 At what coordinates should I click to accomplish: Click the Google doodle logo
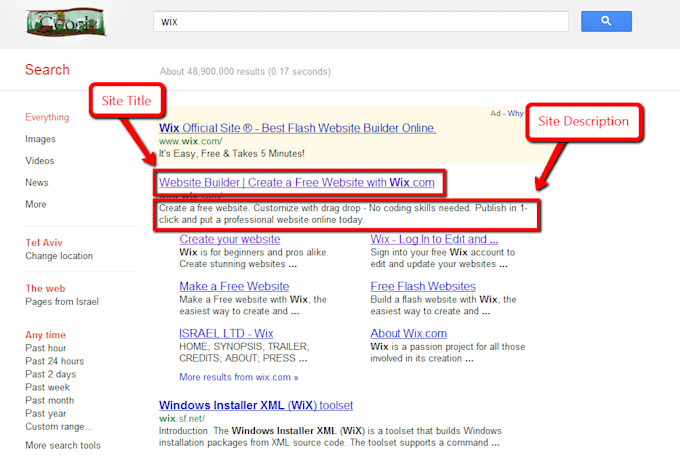[65, 22]
